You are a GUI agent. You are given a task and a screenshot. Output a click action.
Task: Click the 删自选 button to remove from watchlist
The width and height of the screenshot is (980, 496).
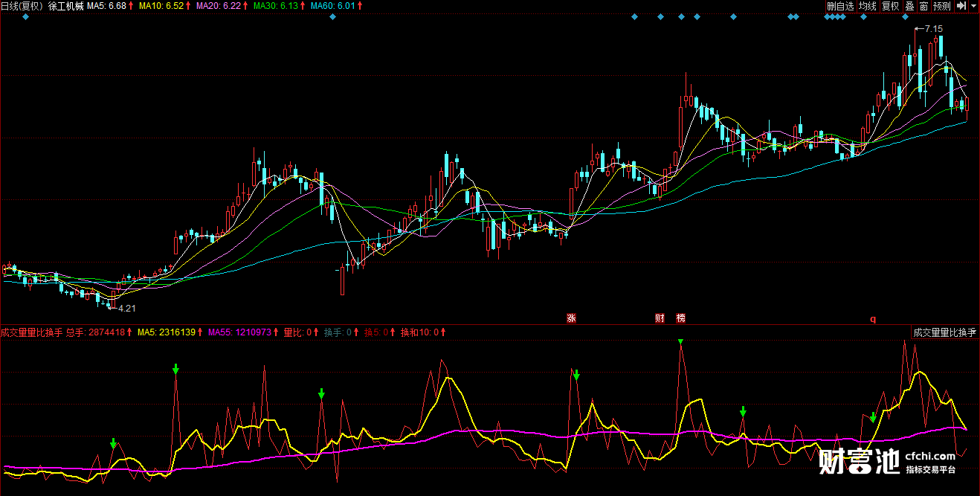[x=841, y=6]
